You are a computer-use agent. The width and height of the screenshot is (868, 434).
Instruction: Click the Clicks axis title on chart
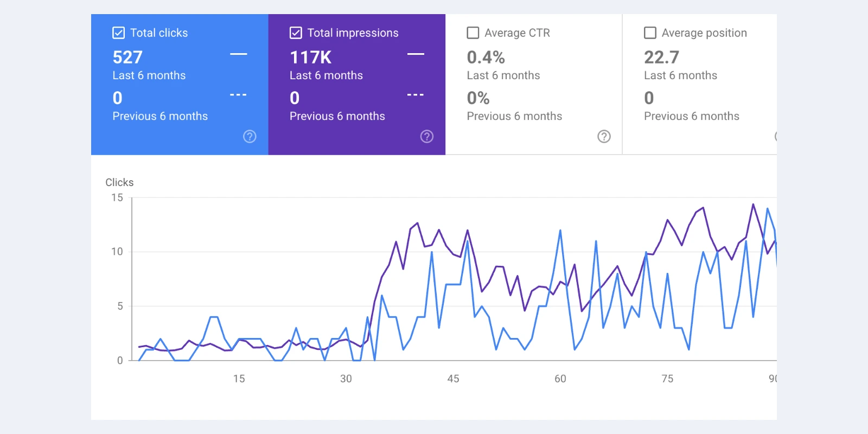(119, 182)
